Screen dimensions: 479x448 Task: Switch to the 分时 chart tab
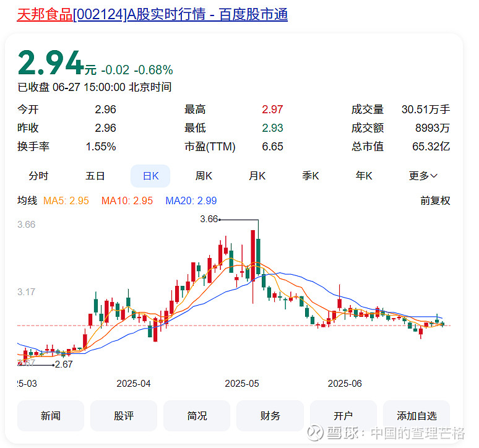pyautogui.click(x=38, y=176)
